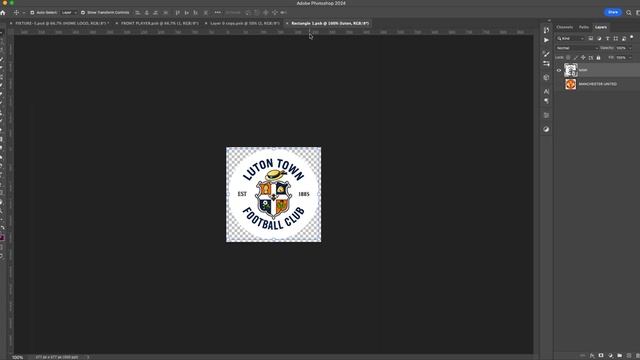
Task: Select MANCHESTER UNITED layer name text
Action: tap(598, 84)
